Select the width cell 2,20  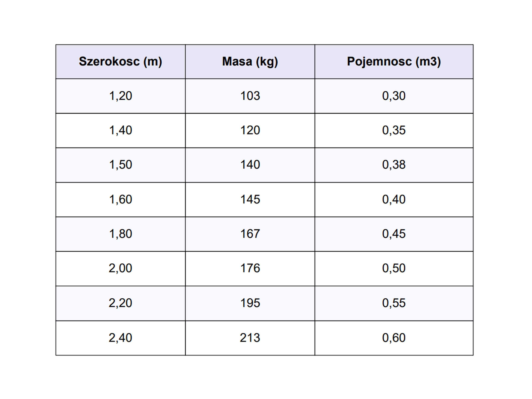pos(121,303)
